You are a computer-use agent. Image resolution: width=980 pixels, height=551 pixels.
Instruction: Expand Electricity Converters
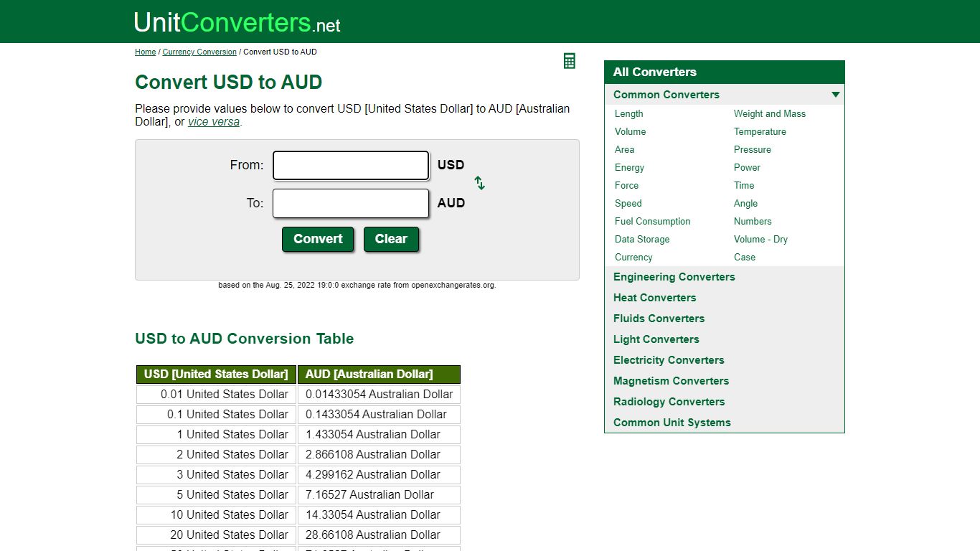click(669, 360)
